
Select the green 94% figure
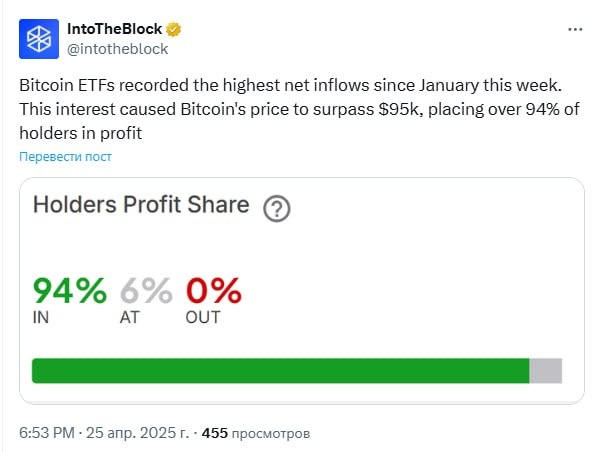(70, 291)
